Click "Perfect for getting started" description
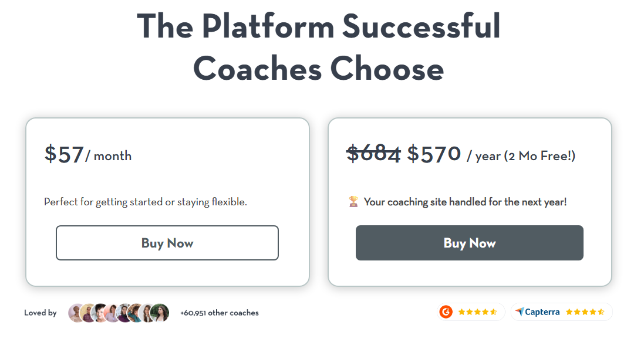 coord(146,202)
